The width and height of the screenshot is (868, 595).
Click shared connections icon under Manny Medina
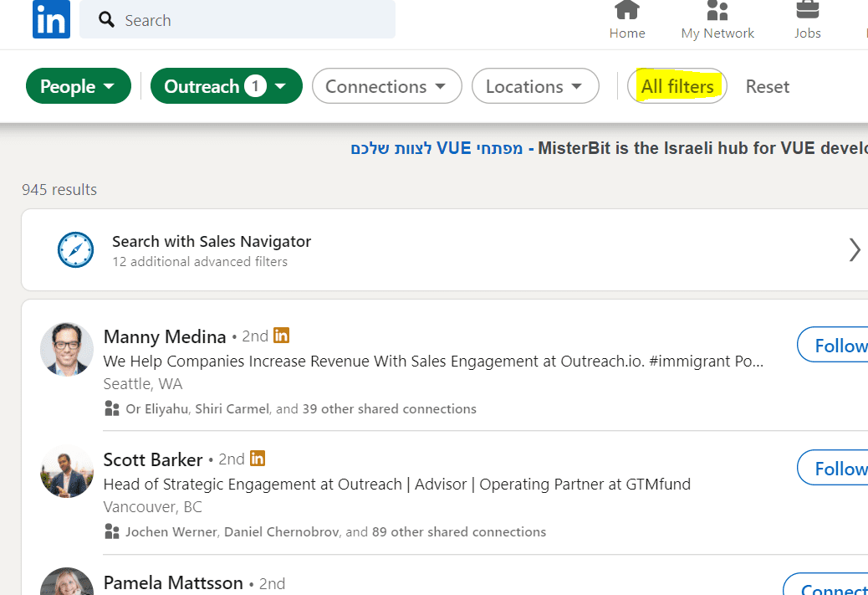[x=112, y=409]
